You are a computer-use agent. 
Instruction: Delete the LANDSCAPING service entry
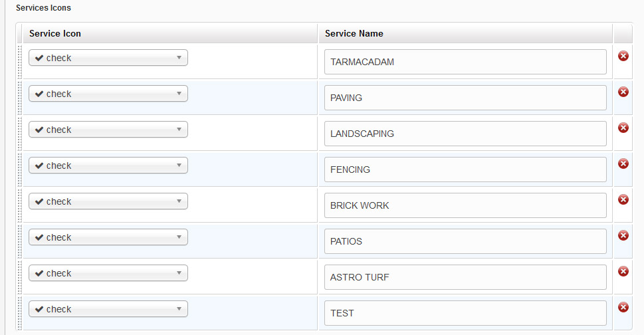(623, 128)
